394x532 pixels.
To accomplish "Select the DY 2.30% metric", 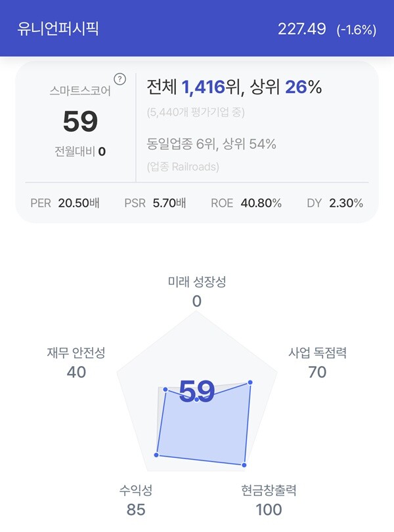I will [x=335, y=203].
